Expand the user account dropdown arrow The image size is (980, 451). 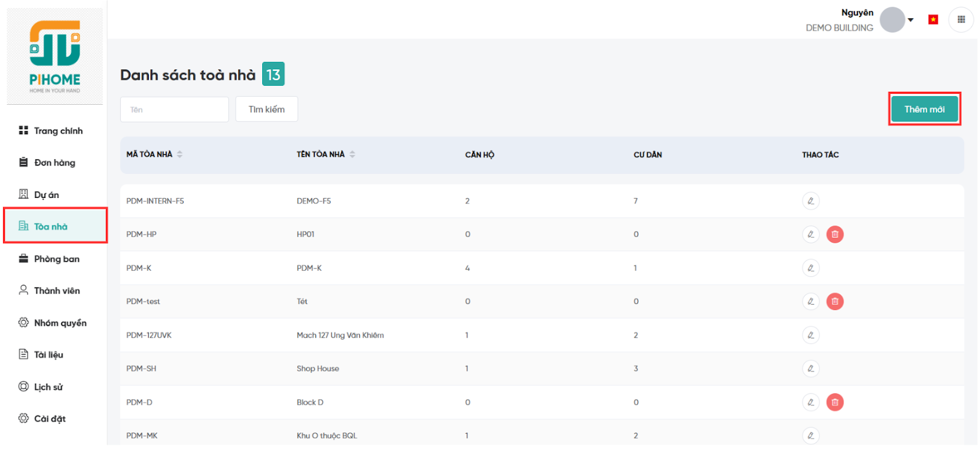(911, 20)
